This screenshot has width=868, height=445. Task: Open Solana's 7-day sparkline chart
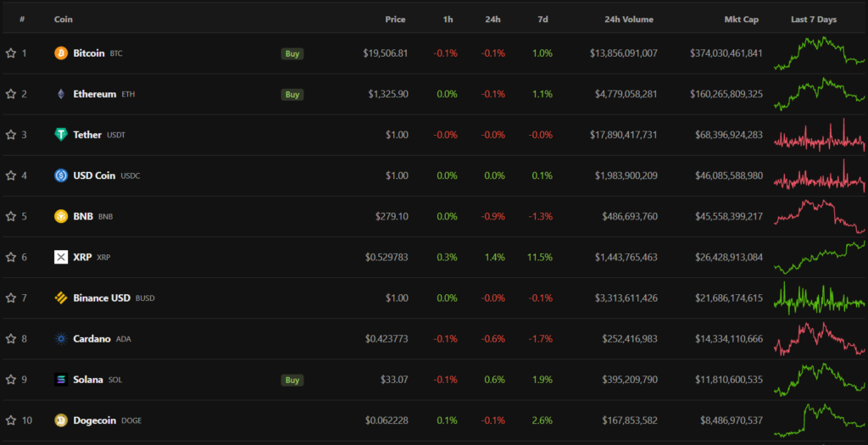point(820,380)
